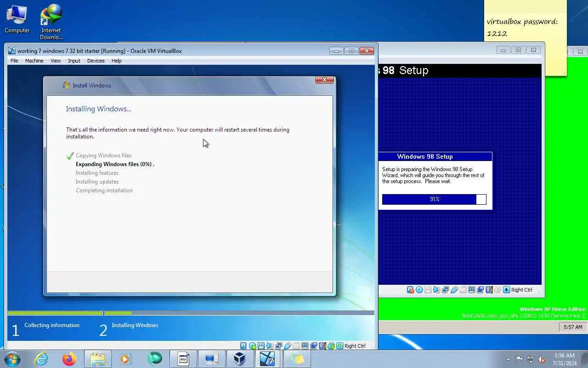Screen dimensions: 588x368
Task: Launch Firefox from the taskbar
Action: point(69,359)
